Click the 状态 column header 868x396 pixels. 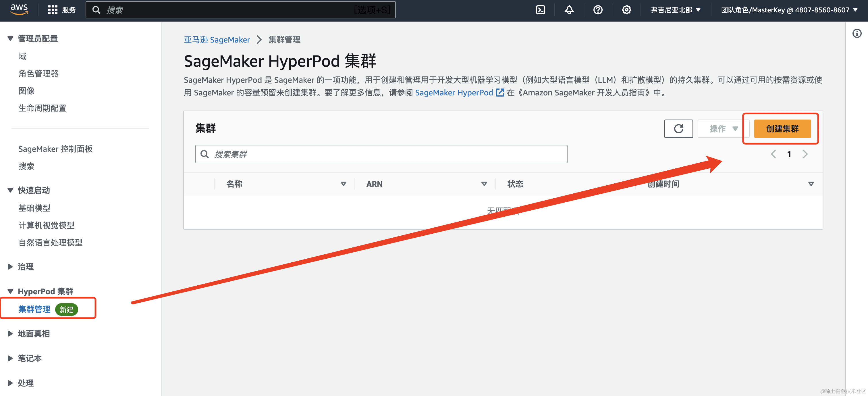coord(515,184)
